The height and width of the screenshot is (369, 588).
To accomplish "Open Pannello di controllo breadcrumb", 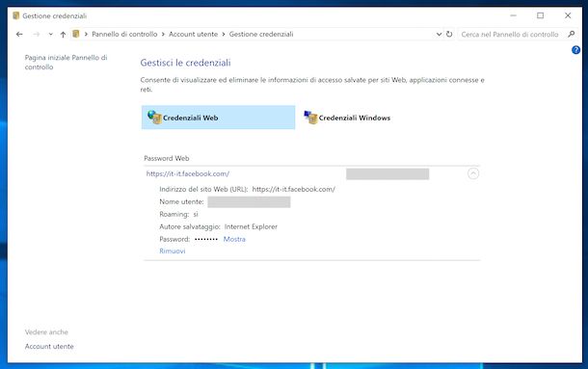I will [x=124, y=34].
